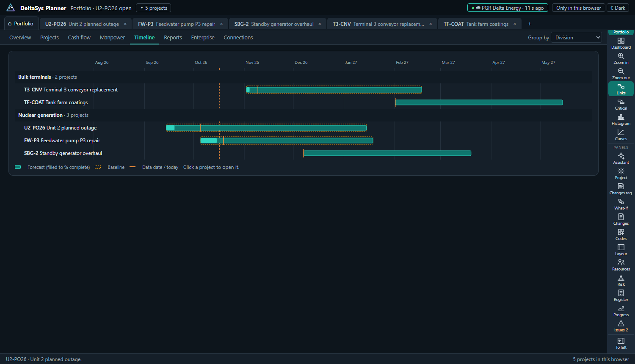Open the U2-PO26 Unit 2 planned outage tab
The width and height of the screenshot is (635, 364).
pos(82,24)
